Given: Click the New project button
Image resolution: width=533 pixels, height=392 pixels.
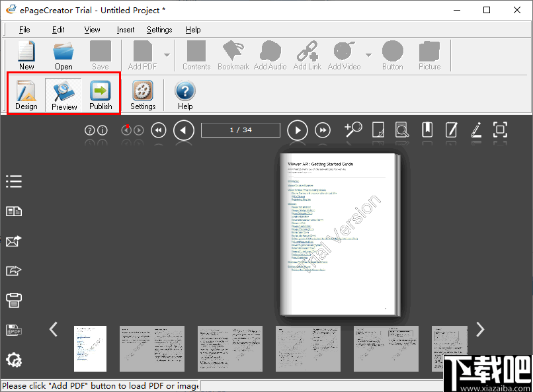Looking at the screenshot, I should click(26, 56).
